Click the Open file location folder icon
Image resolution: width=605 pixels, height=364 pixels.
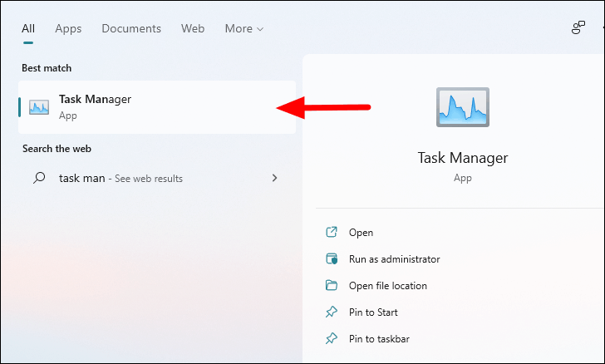(332, 285)
